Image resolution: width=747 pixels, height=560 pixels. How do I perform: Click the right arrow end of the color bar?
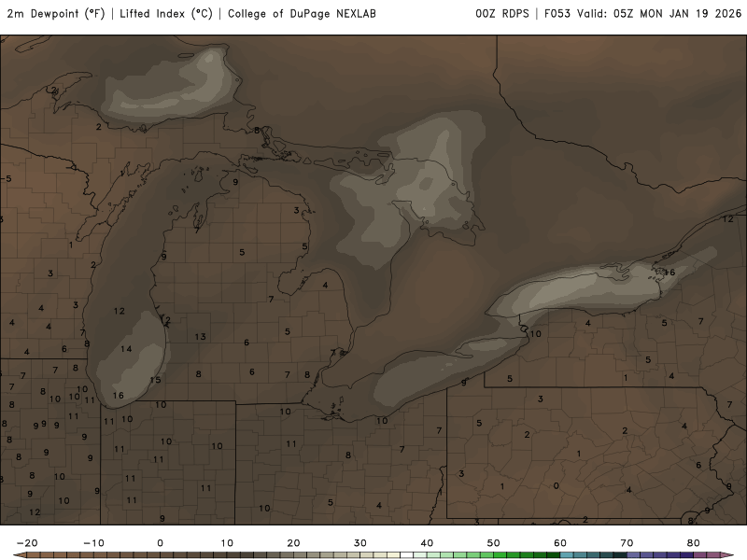point(727,555)
